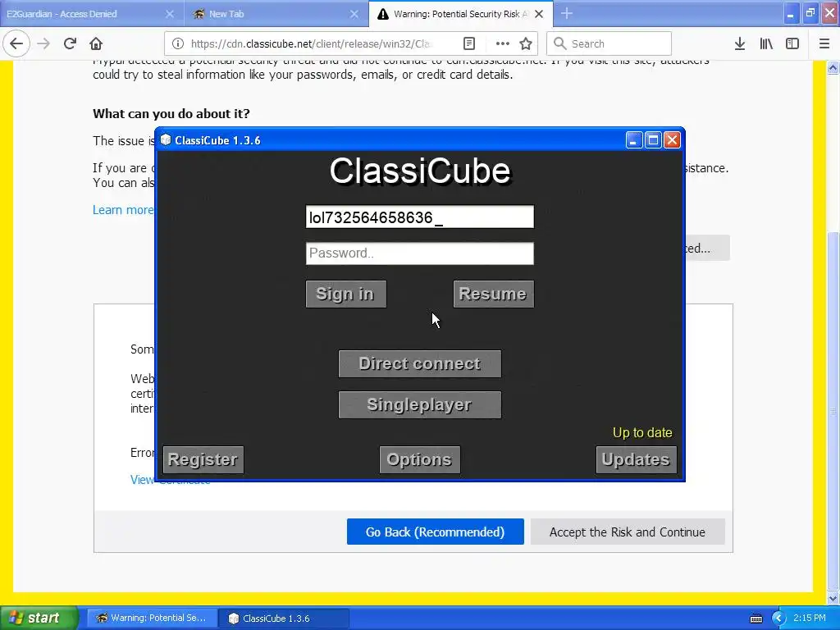Bookmark this page with the star
Screen dimensions: 840x630
coord(526,44)
